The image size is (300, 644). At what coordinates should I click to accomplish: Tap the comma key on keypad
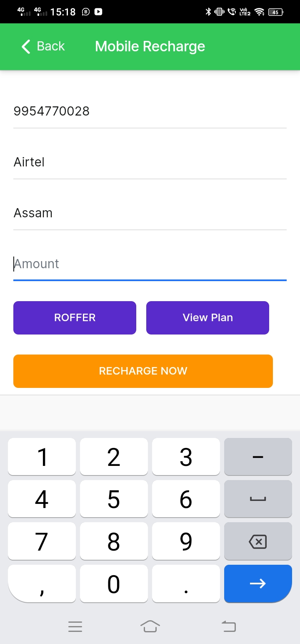(x=42, y=584)
